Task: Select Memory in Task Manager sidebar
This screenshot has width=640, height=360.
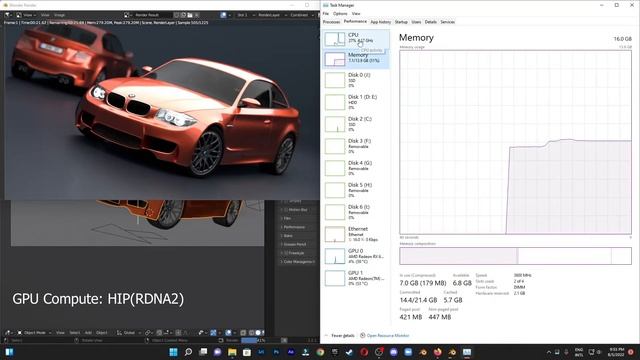Action: click(x=356, y=59)
